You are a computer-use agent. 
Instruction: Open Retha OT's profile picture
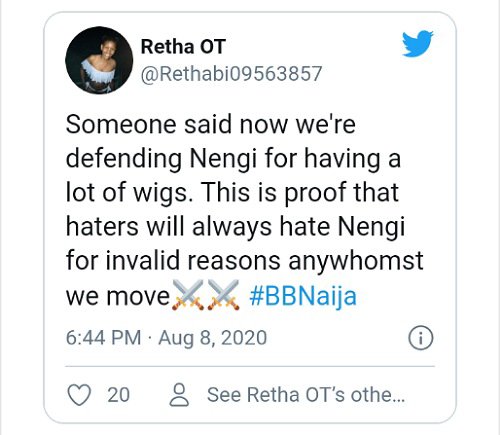click(99, 60)
